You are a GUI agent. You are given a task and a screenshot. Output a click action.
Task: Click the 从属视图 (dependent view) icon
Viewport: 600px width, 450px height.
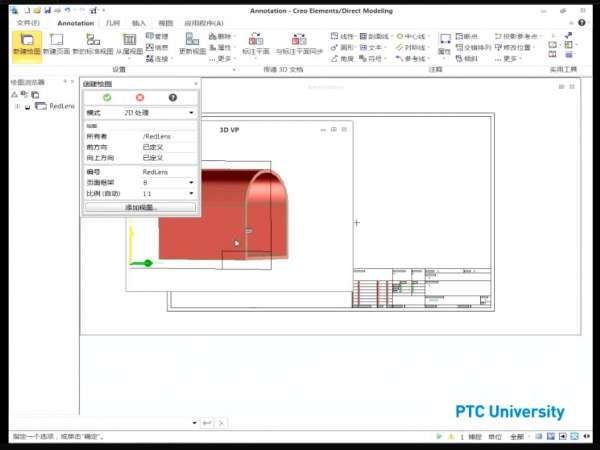click(128, 43)
